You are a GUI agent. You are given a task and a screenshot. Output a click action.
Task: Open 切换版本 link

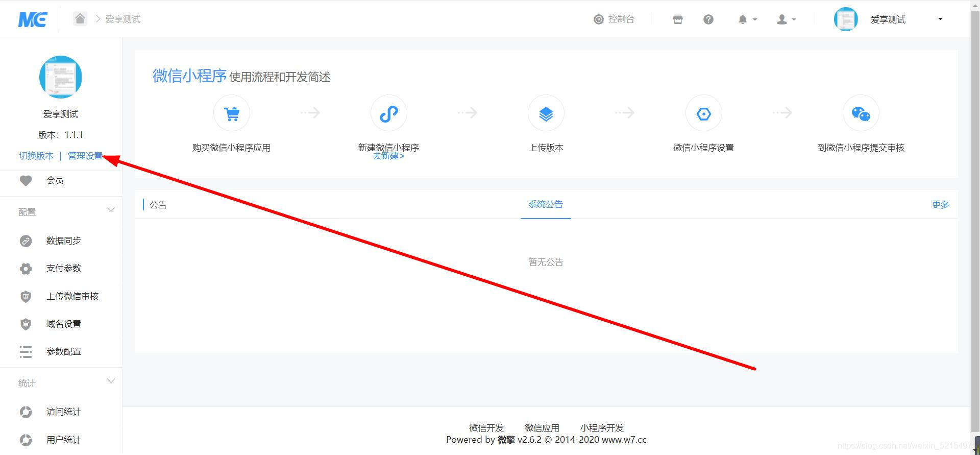coord(36,156)
